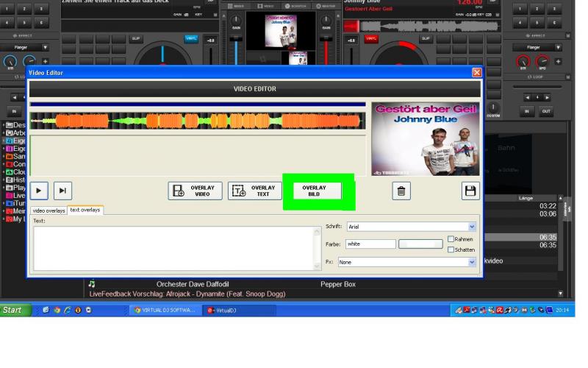
Task: Halve loop length with right deck left arrow
Action: [x=528, y=98]
